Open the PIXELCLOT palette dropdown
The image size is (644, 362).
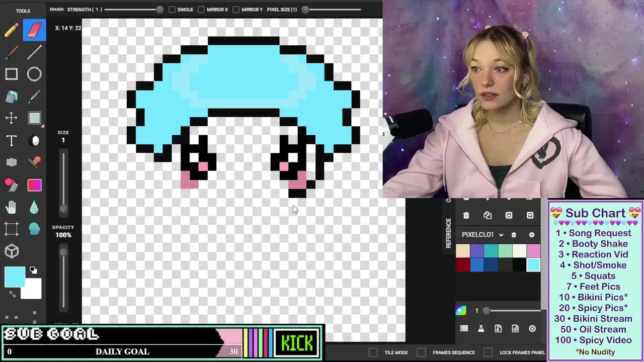click(x=483, y=235)
